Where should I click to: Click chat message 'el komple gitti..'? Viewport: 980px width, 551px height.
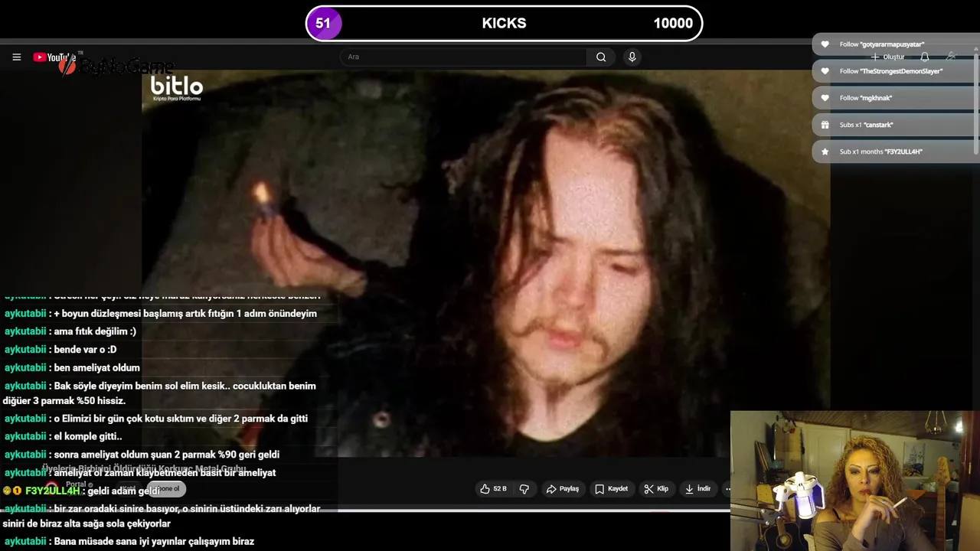coord(88,436)
